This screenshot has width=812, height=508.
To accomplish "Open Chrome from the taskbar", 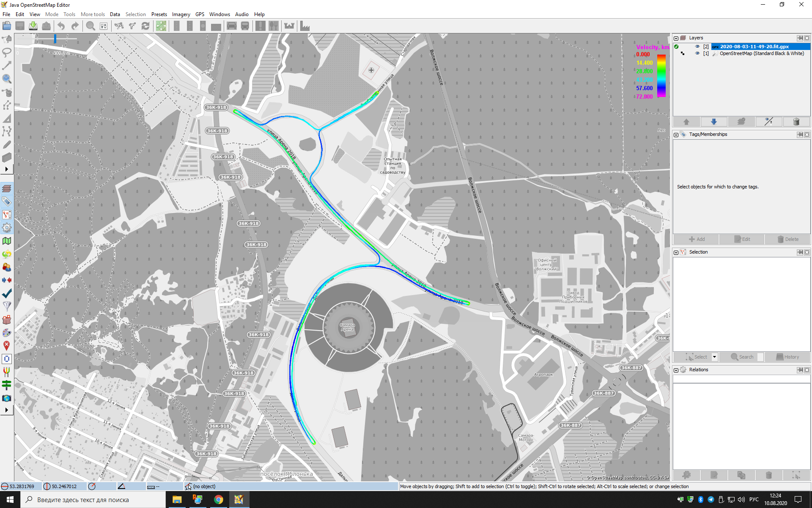I will tap(218, 500).
